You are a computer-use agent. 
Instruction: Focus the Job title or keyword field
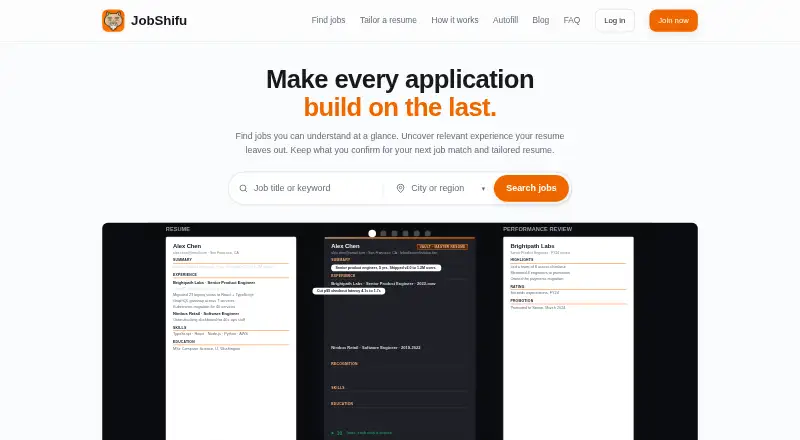tap(311, 188)
